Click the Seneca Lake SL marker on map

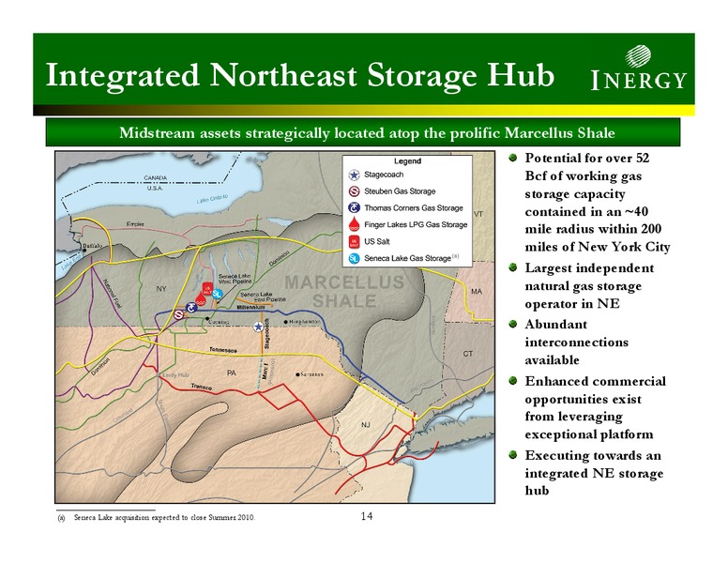[x=218, y=294]
